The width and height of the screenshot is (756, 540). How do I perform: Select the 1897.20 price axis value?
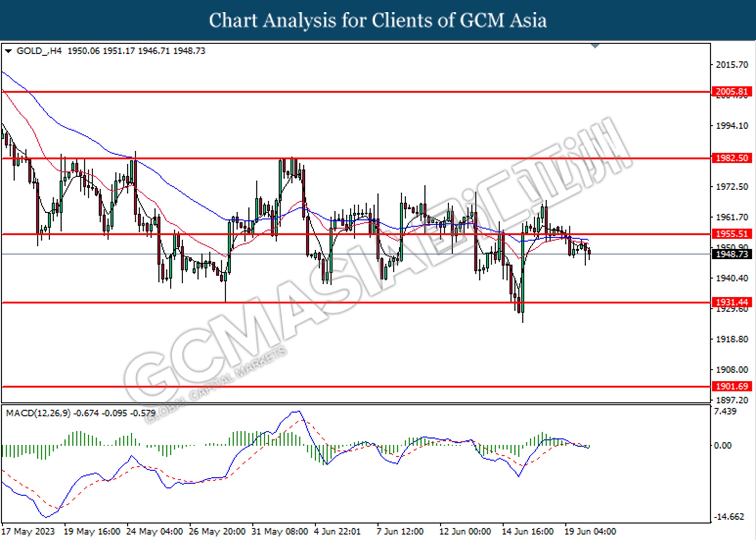(732, 400)
